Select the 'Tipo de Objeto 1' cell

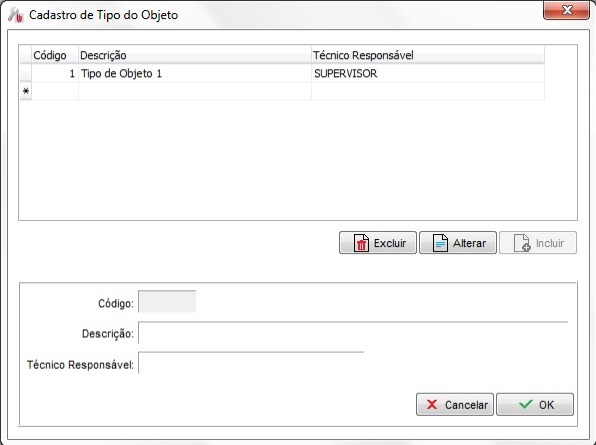195,73
